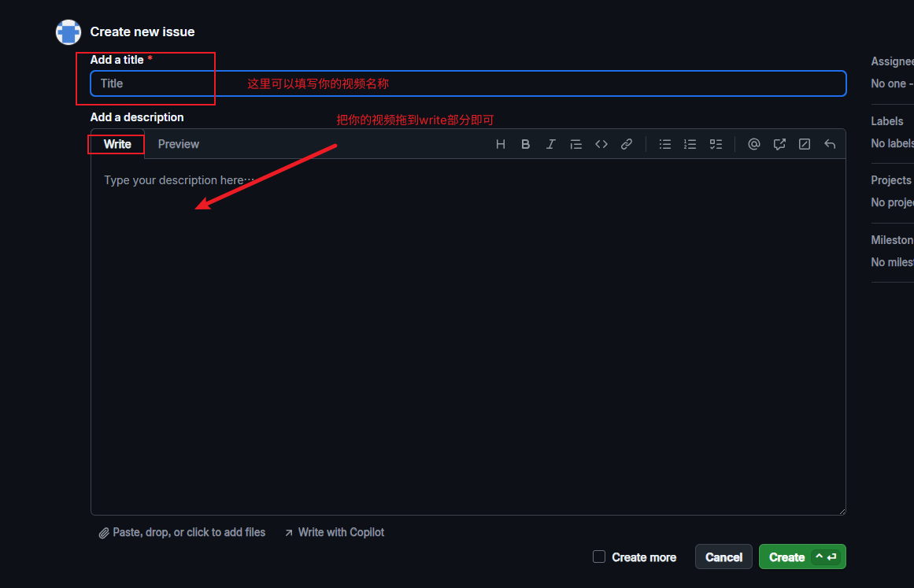Open the Projects section in the sidebar

pyautogui.click(x=890, y=180)
